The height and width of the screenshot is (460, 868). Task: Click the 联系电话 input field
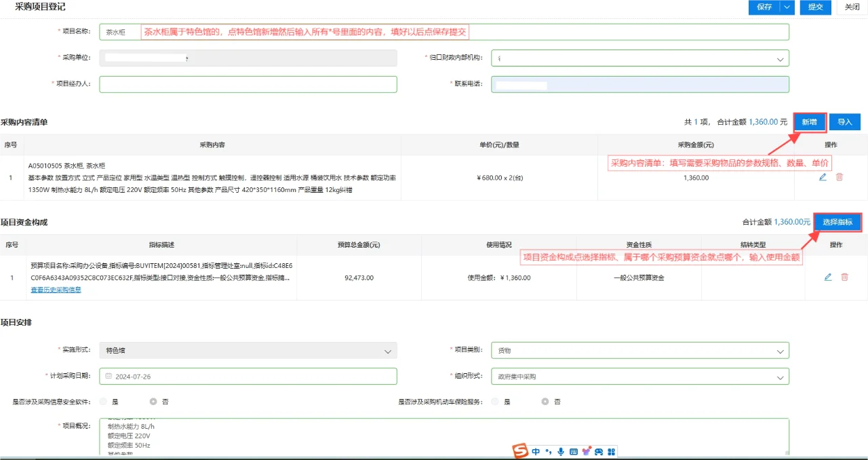click(x=640, y=83)
